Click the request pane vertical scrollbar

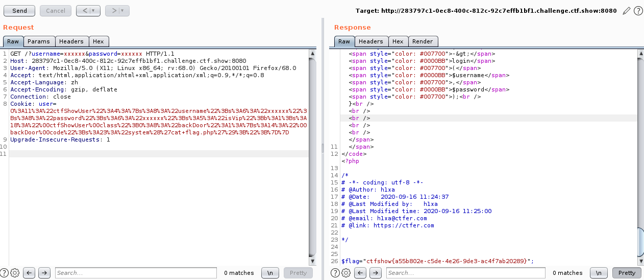(x=312, y=157)
